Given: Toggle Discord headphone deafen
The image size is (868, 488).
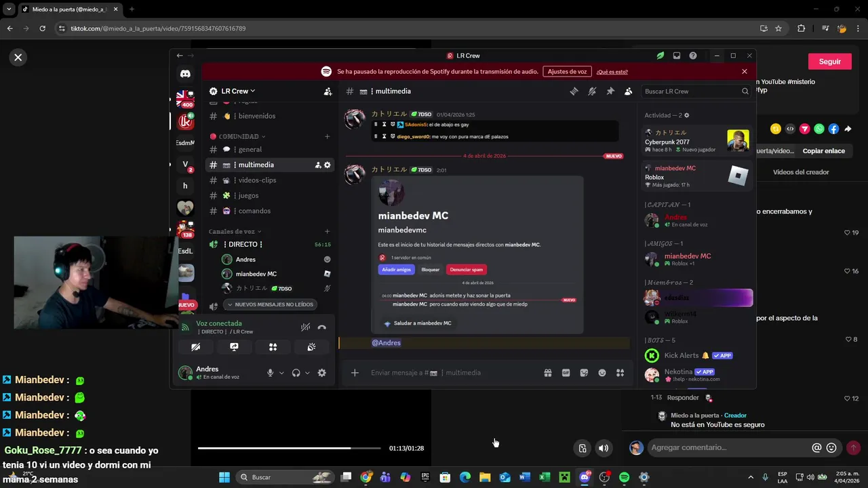Looking at the screenshot, I should pyautogui.click(x=296, y=373).
